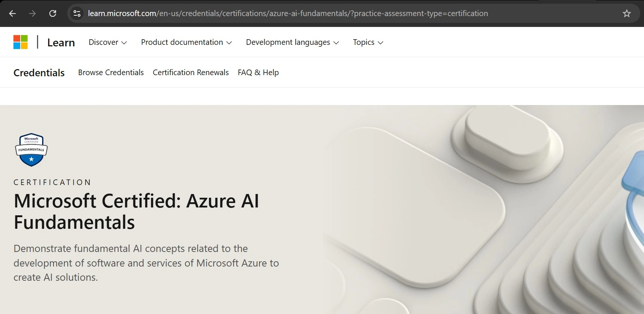Expand the Discover menu
644x314 pixels.
(108, 42)
